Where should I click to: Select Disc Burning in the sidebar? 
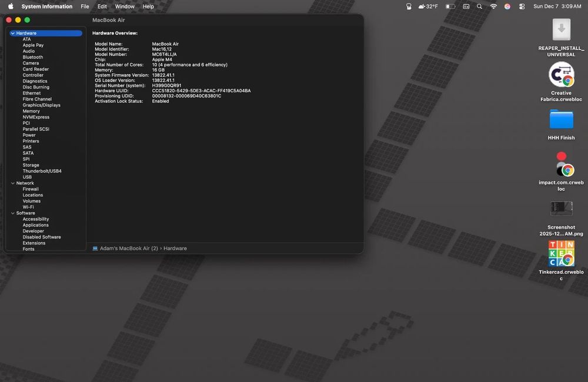tap(36, 87)
